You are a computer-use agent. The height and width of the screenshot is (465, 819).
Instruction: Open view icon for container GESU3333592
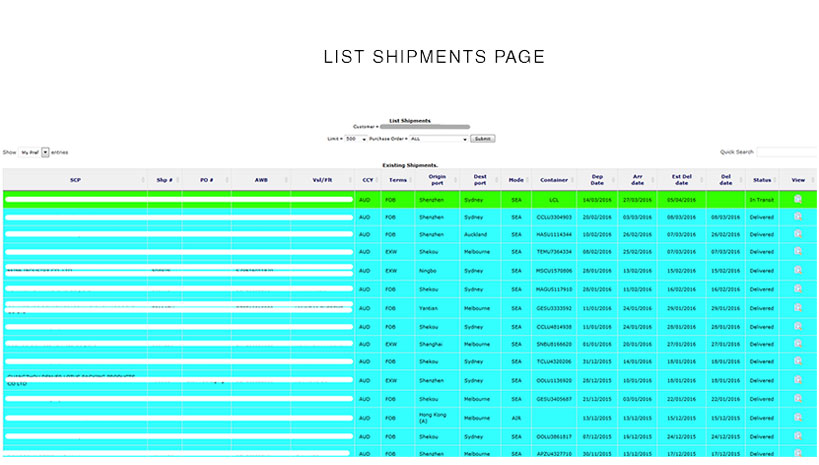pos(797,307)
